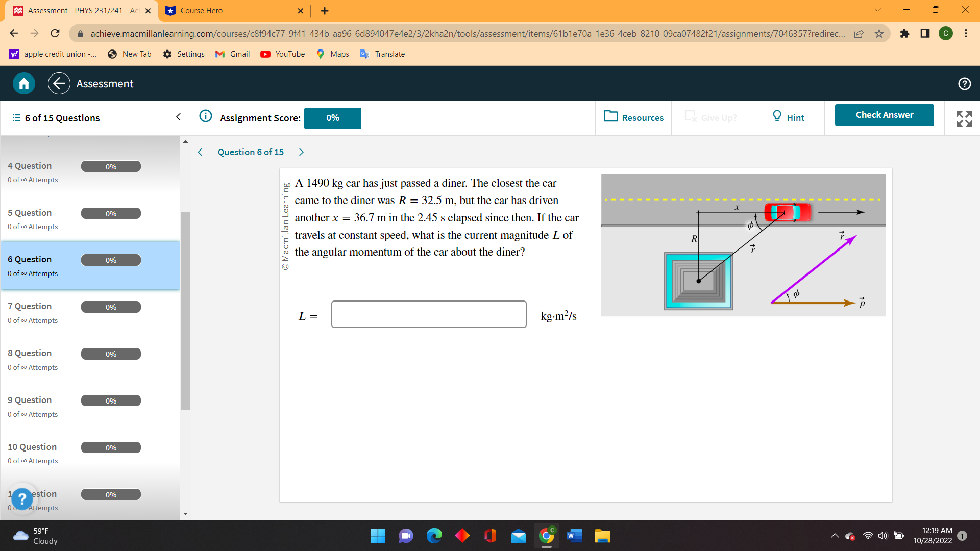This screenshot has height=551, width=980.
Task: Select the Home icon in the header
Action: tap(23, 83)
